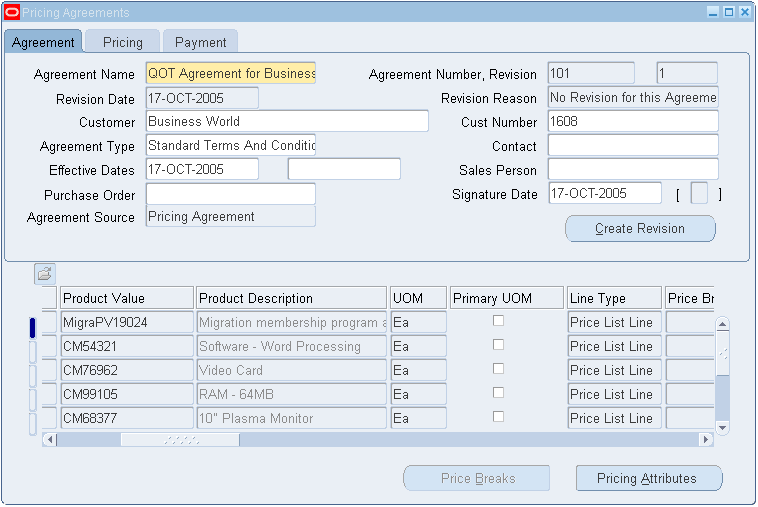Toggle Primary UOM checkbox for Video Card

pyautogui.click(x=498, y=369)
